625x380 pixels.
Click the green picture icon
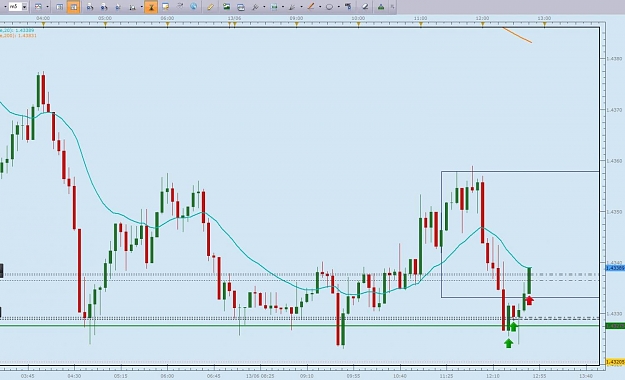point(226,7)
